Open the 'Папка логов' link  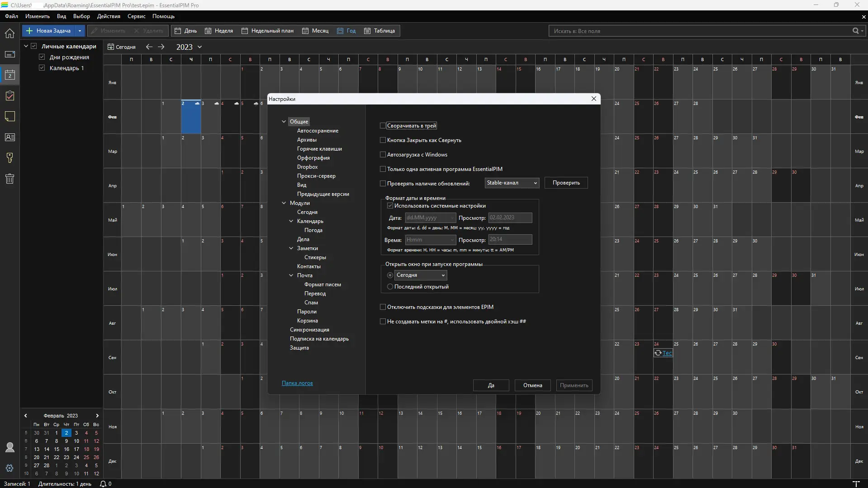click(x=297, y=383)
